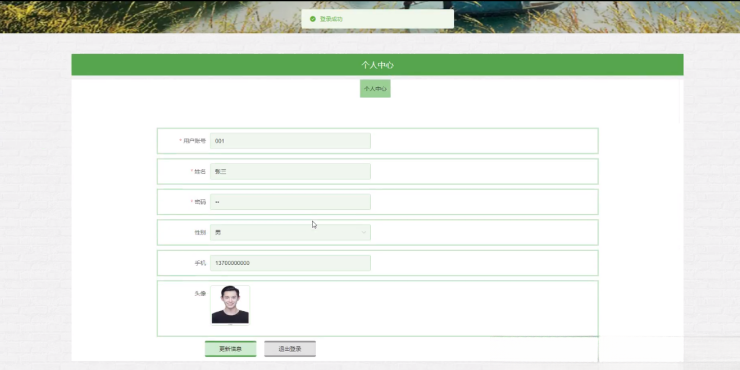
Task: Click the 手机 field label
Action: (x=200, y=263)
